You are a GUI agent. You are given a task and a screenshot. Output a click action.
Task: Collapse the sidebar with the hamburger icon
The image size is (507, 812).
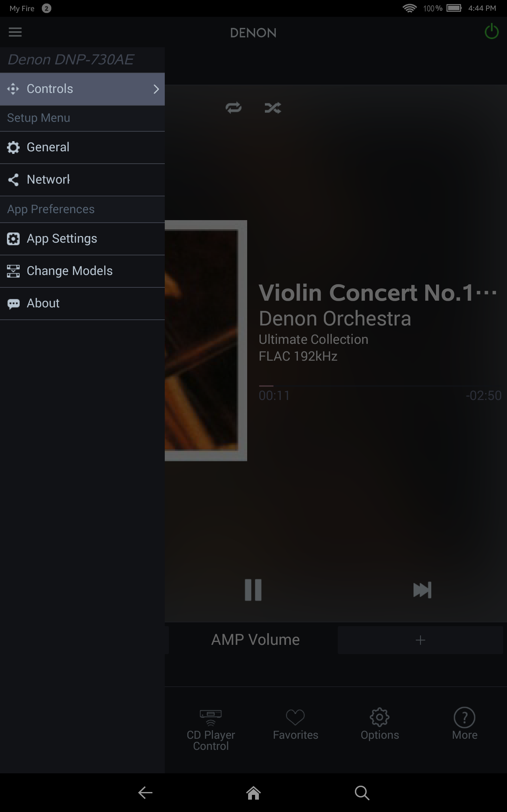[x=15, y=32]
